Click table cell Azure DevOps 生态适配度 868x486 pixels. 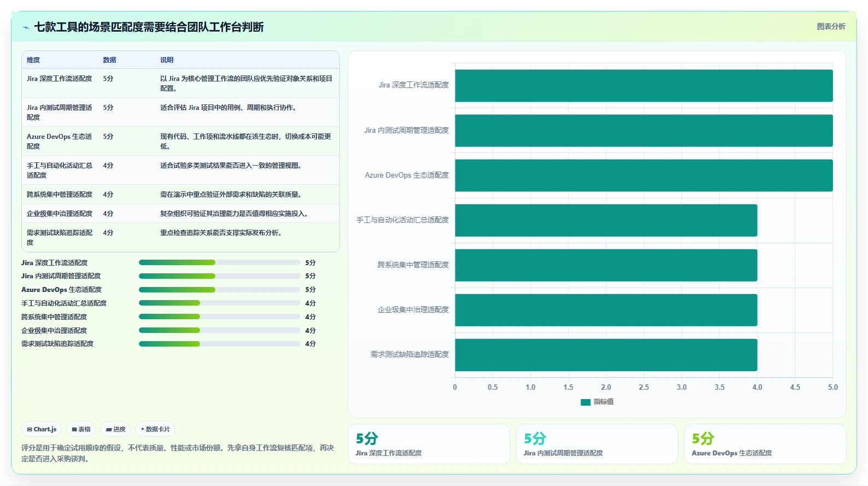coord(60,141)
